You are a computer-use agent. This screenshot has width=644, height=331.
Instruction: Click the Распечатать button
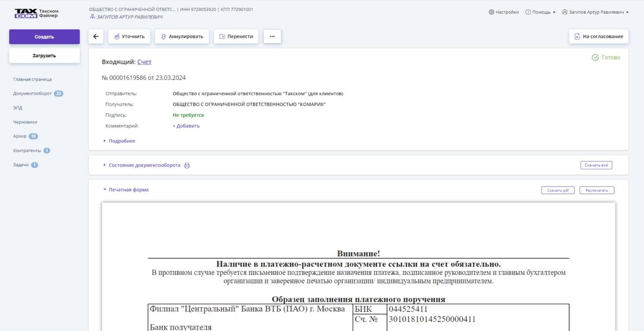597,190
